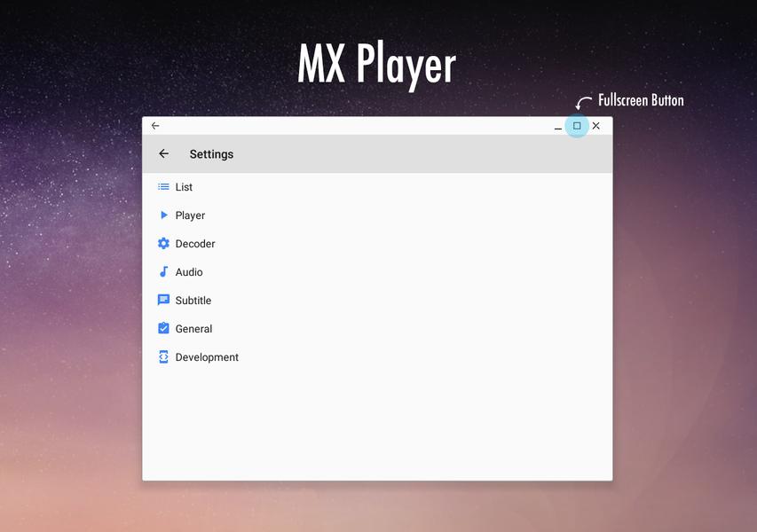Click the Settings header title
This screenshot has height=532, width=757.
(x=211, y=154)
